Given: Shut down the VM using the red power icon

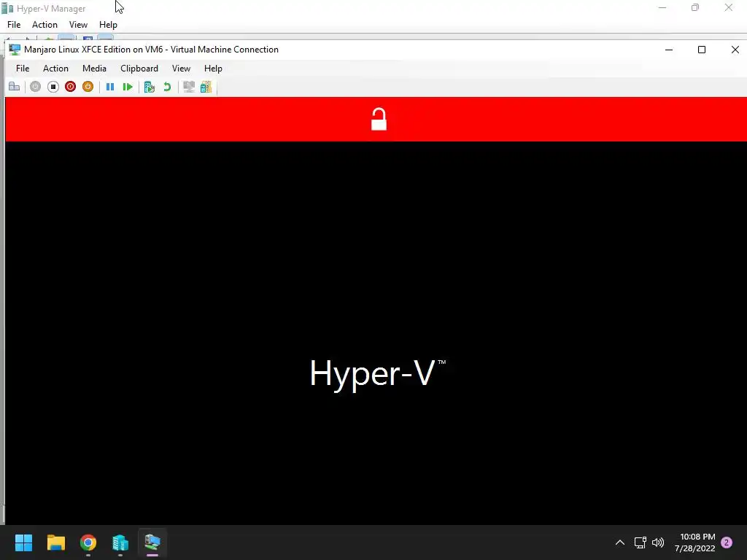Looking at the screenshot, I should (x=71, y=87).
